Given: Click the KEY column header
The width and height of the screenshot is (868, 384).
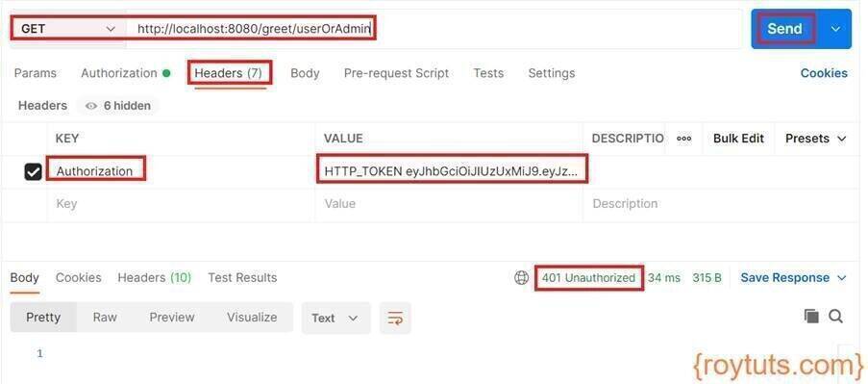Looking at the screenshot, I should coord(67,139).
